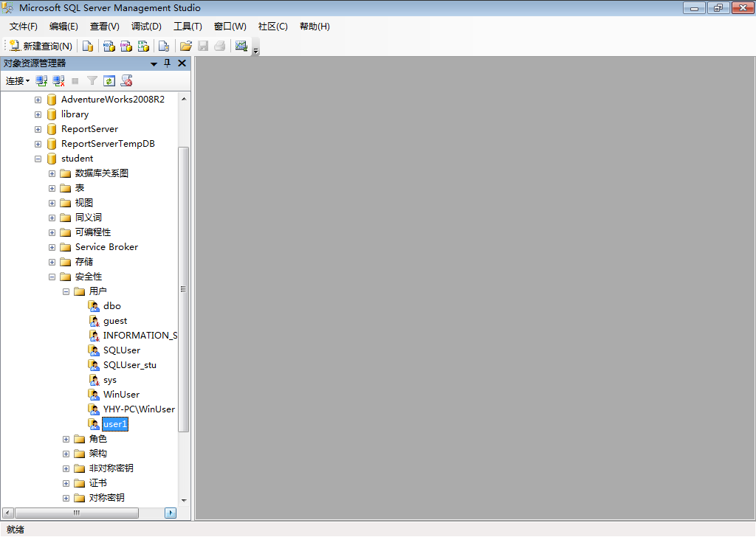Open the 连接 dropdown in Object Explorer
This screenshot has width=756, height=537.
[18, 81]
